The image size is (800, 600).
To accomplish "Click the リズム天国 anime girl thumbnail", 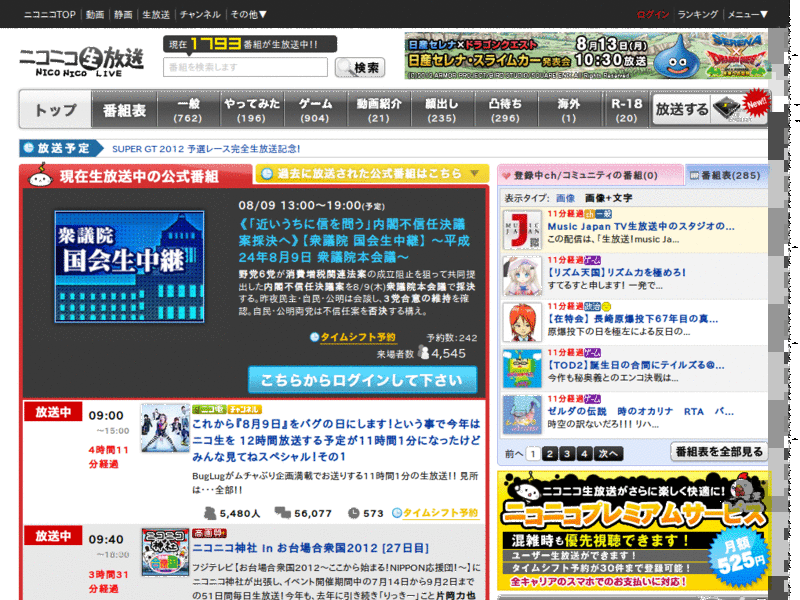I will pyautogui.click(x=522, y=276).
